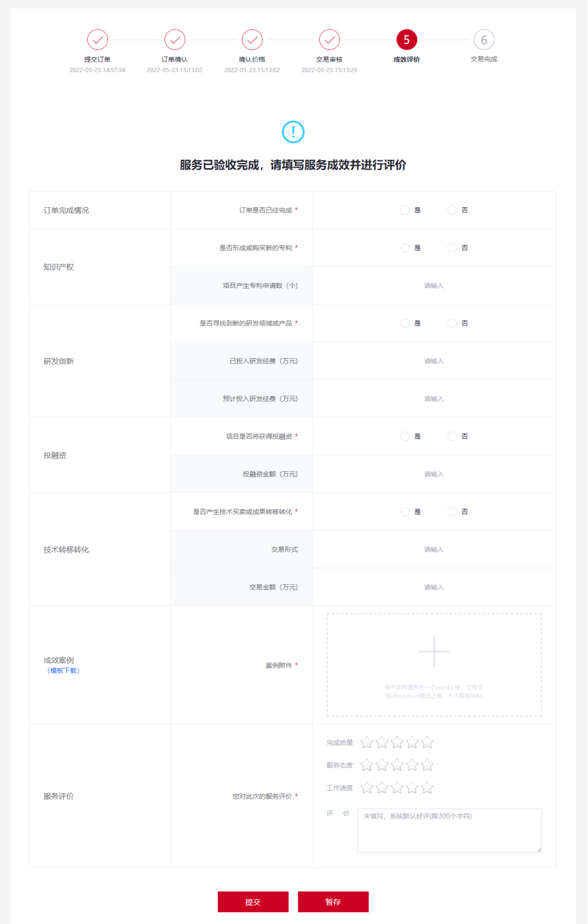Click the 提交 button
The width and height of the screenshot is (588, 924).
click(253, 902)
